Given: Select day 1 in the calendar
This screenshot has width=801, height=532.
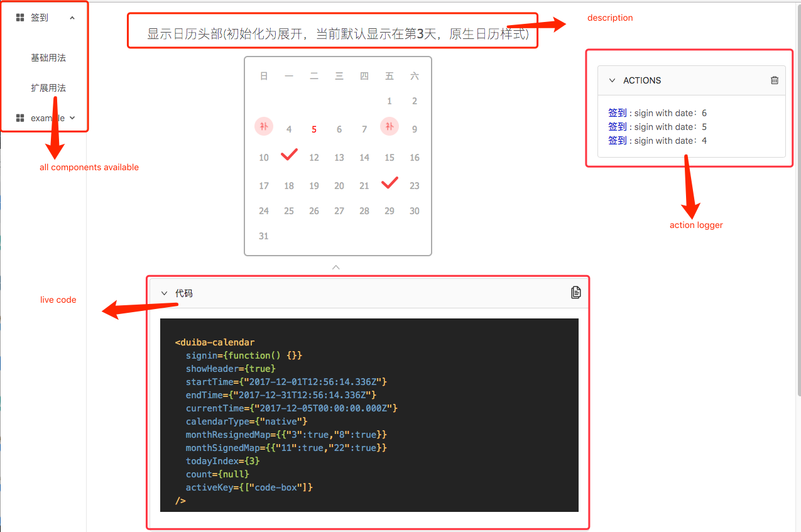Looking at the screenshot, I should [x=390, y=101].
